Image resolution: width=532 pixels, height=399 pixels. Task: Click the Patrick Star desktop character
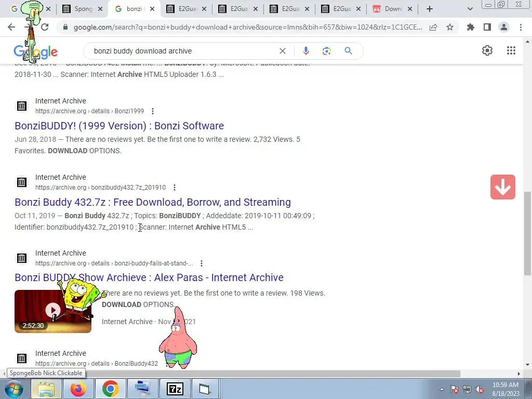pos(178,338)
